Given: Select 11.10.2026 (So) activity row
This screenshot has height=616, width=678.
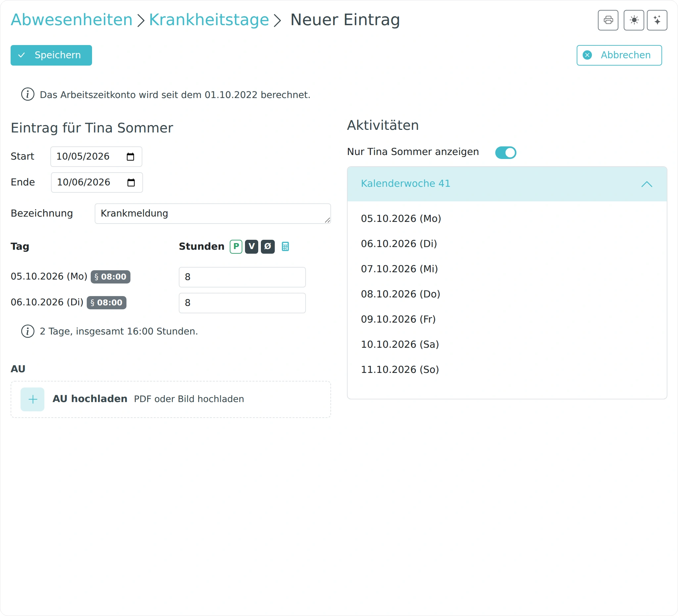Looking at the screenshot, I should pyautogui.click(x=400, y=369).
